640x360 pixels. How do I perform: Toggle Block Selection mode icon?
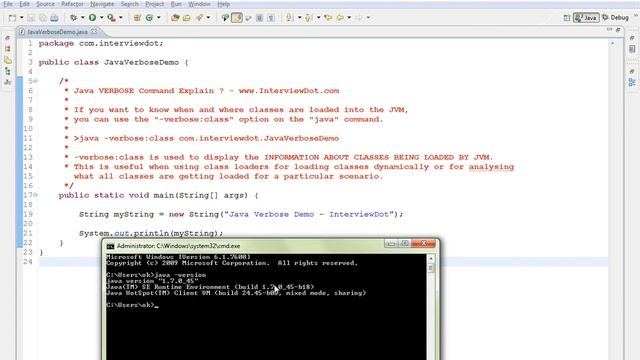click(x=259, y=18)
